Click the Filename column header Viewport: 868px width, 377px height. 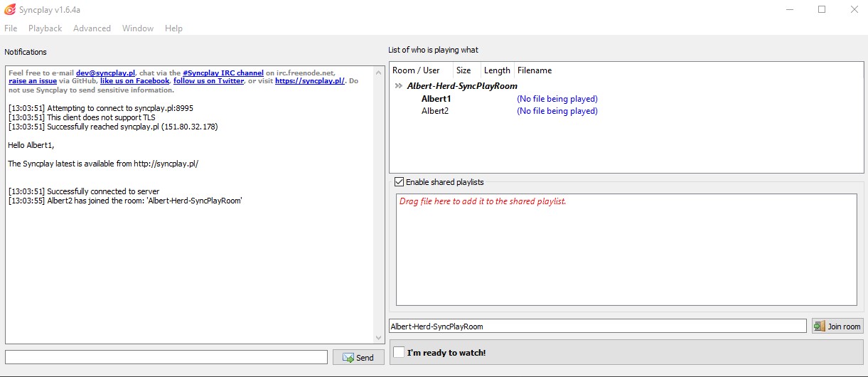click(535, 70)
